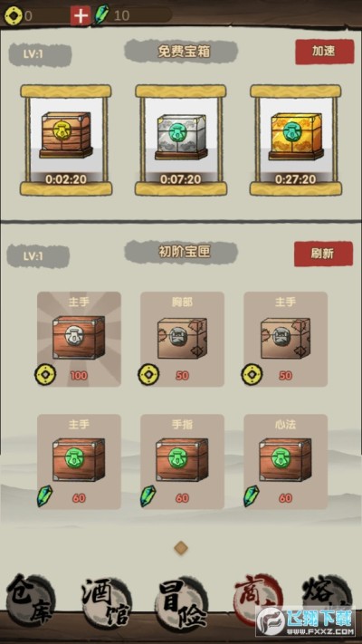
Task: Click the 刷新 refresh button
Action: coord(323,254)
